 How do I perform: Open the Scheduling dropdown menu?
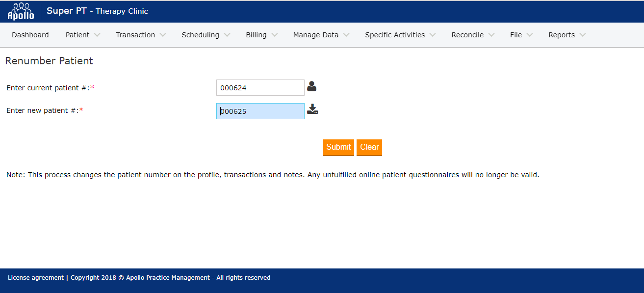tap(206, 35)
